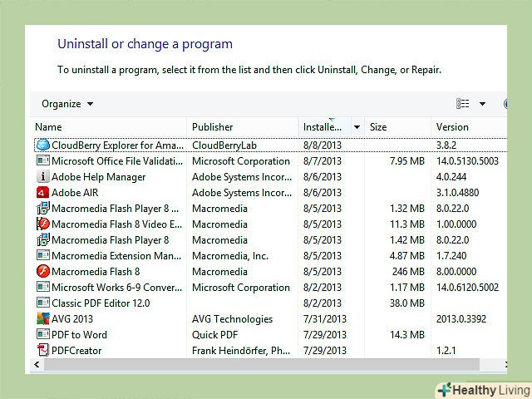This screenshot has width=532, height=399.
Task: Click version 2013.0.3392 cell
Action: (461, 318)
